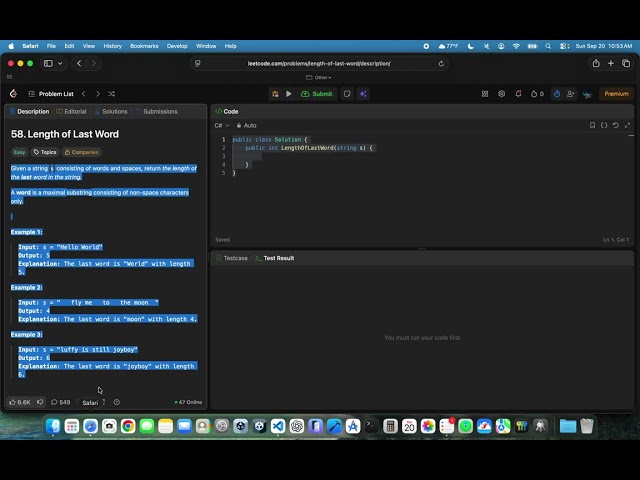The height and width of the screenshot is (480, 640).
Task: Pick a random problem with shuffle icon
Action: click(111, 94)
